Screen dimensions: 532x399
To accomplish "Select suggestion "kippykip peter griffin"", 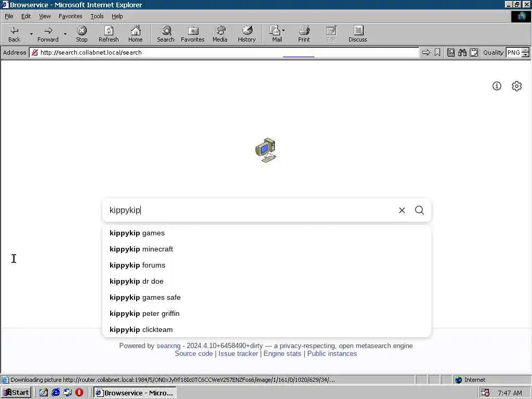I will [267, 313].
